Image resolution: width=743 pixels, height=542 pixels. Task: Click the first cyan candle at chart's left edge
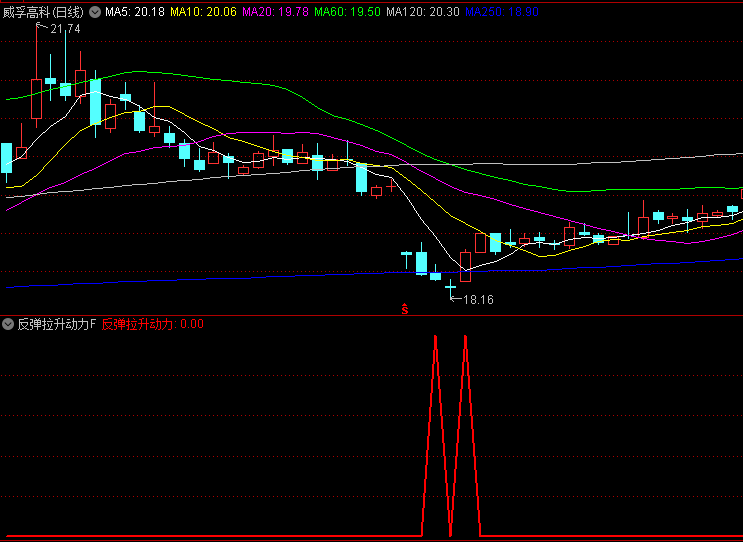[x=6, y=158]
